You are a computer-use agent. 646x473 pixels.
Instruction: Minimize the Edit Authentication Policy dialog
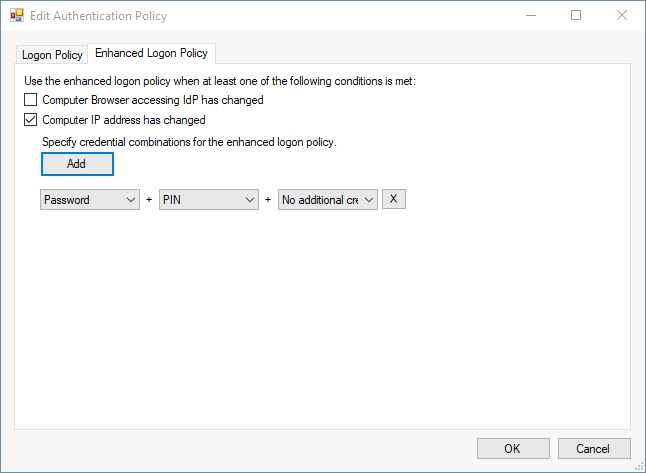[x=529, y=16]
